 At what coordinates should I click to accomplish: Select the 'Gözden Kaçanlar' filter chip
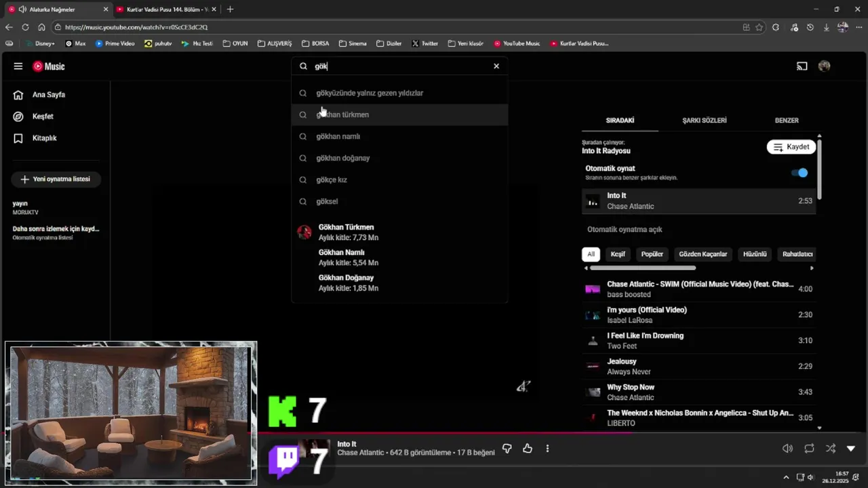click(x=703, y=254)
